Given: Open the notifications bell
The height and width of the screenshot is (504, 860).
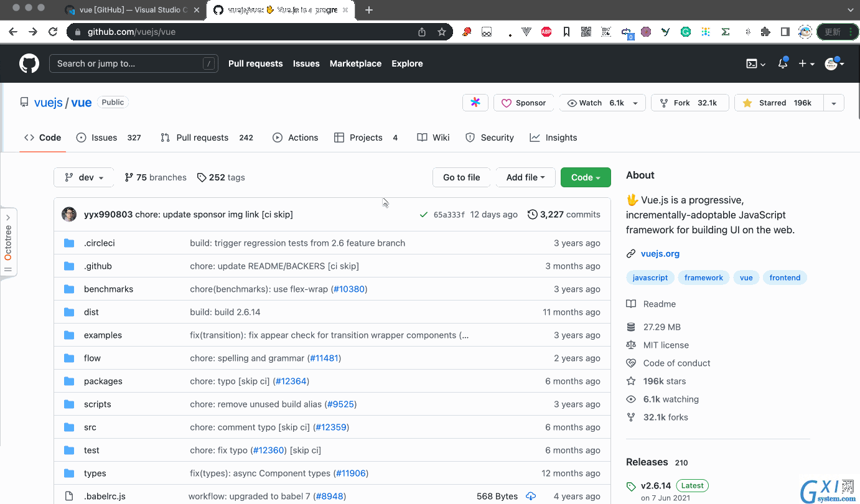Looking at the screenshot, I should click(783, 63).
